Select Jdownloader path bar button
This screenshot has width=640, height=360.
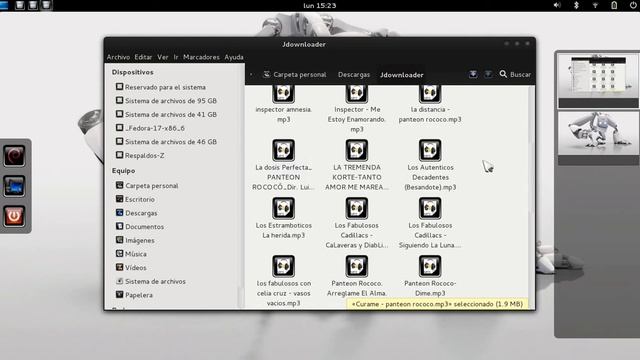[402, 75]
